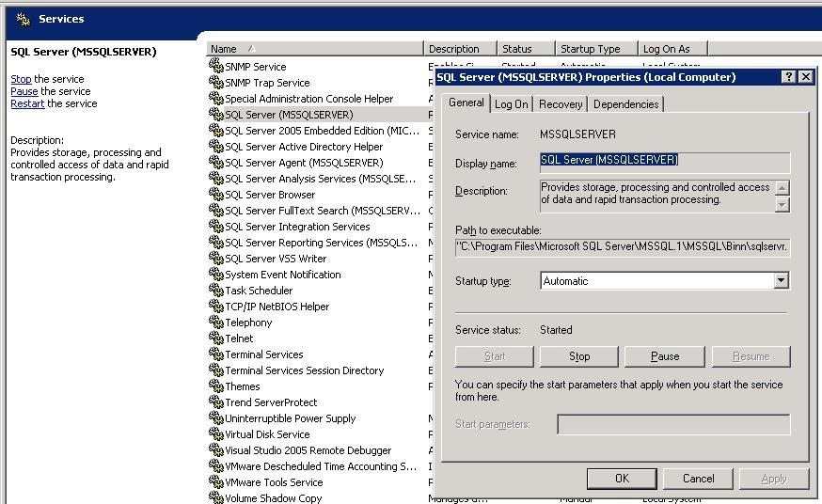Click the icon beside VMware Tools Service

[216, 480]
